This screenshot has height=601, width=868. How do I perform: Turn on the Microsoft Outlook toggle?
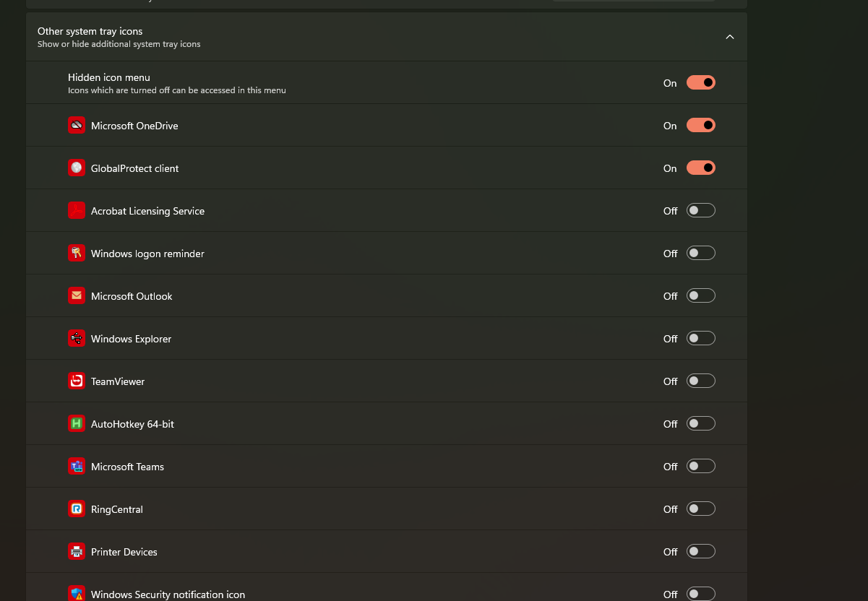click(x=700, y=296)
